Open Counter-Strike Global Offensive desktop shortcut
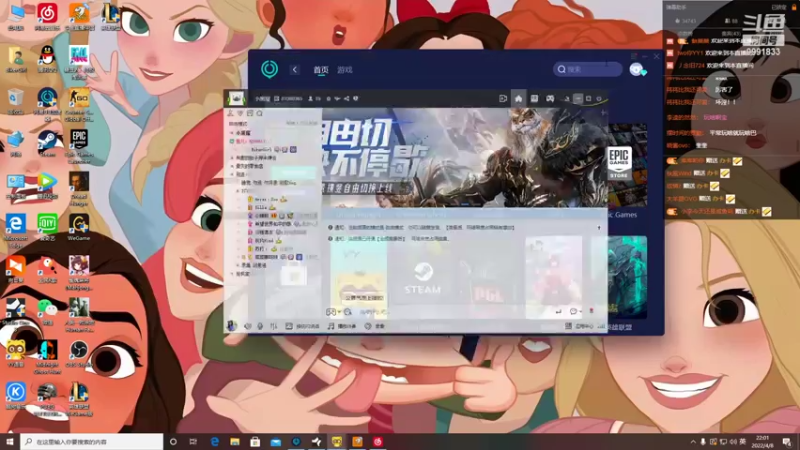The width and height of the screenshot is (800, 450). (x=79, y=105)
